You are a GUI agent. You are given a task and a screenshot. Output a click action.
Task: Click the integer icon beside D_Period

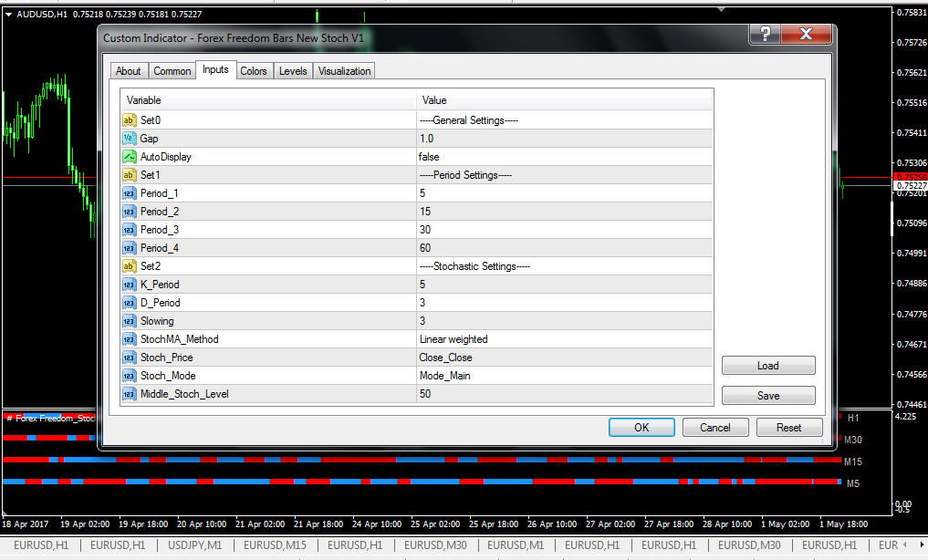click(x=129, y=303)
